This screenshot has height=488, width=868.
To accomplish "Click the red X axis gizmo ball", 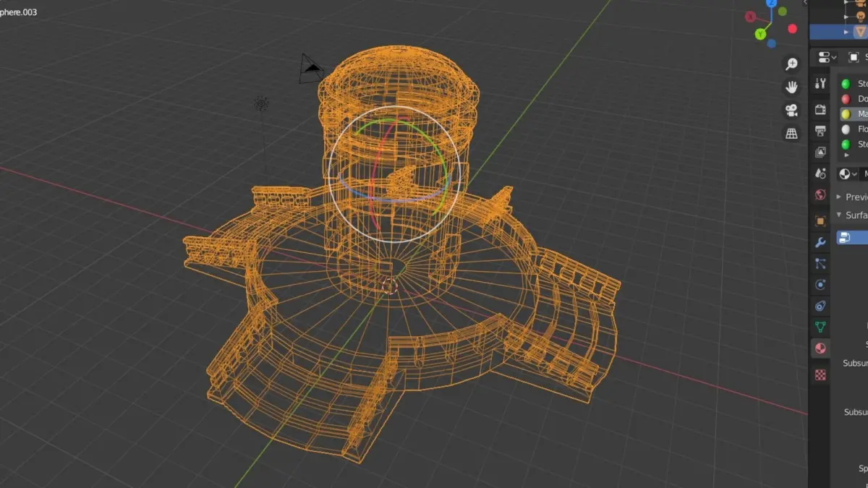I will (x=751, y=16).
